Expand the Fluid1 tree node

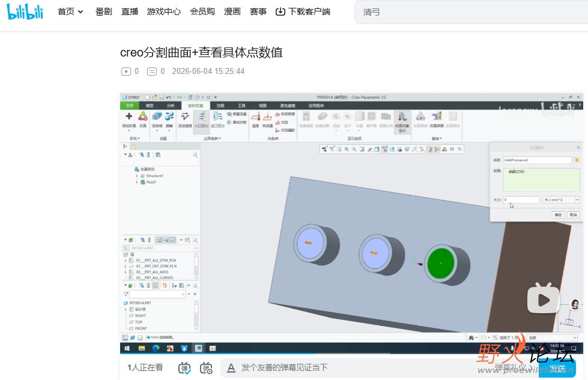[136, 182]
